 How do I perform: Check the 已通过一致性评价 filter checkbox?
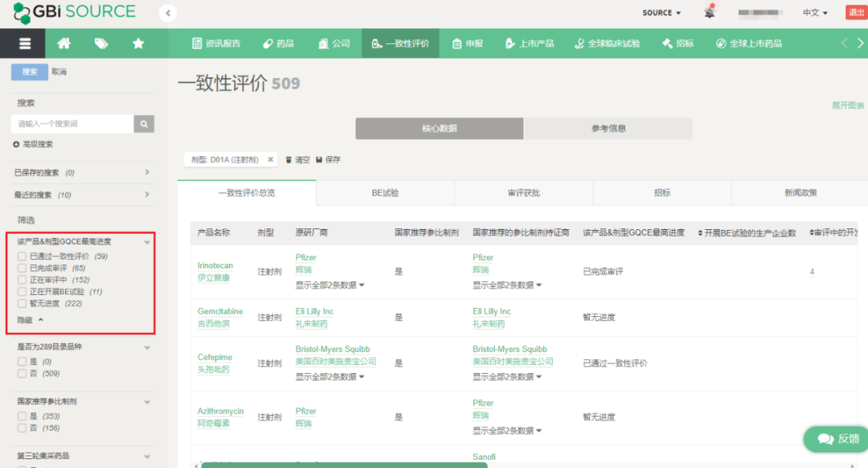coord(22,257)
